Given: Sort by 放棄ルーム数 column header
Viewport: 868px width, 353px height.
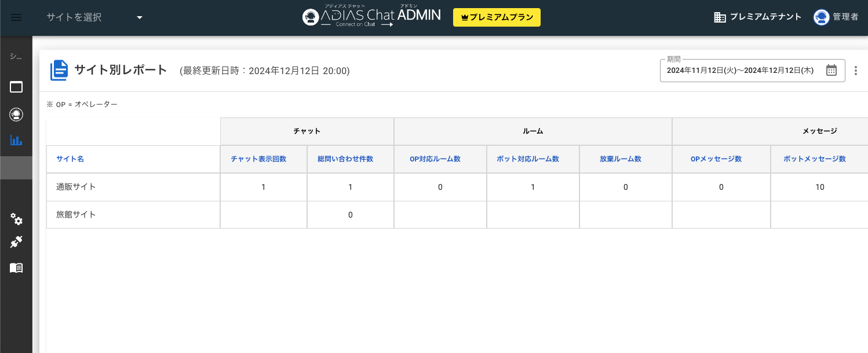Looking at the screenshot, I should click(620, 159).
